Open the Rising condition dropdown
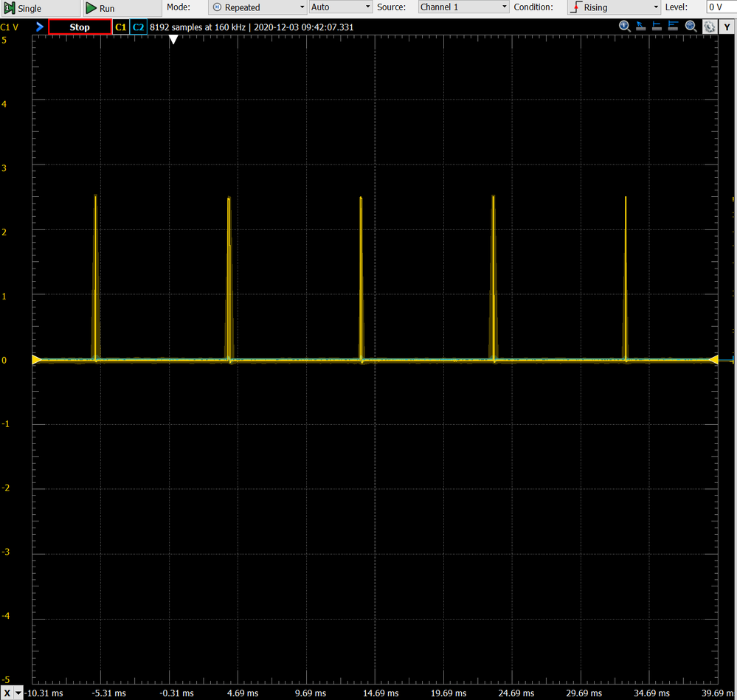737x700 pixels. (614, 7)
